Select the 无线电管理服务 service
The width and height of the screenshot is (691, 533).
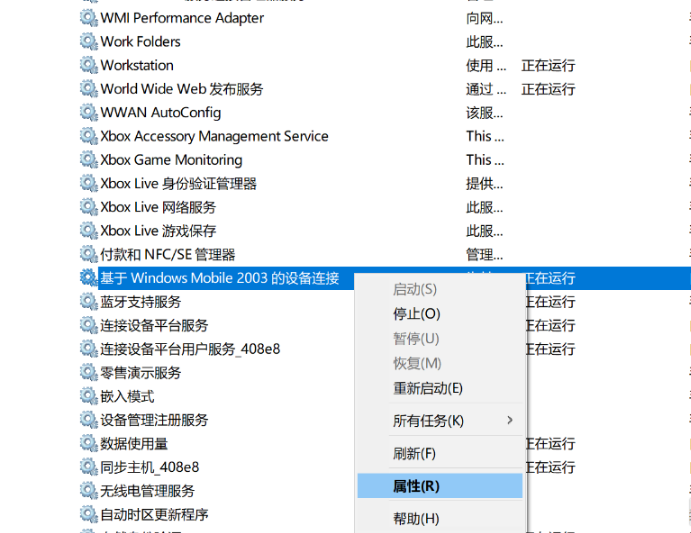147,491
